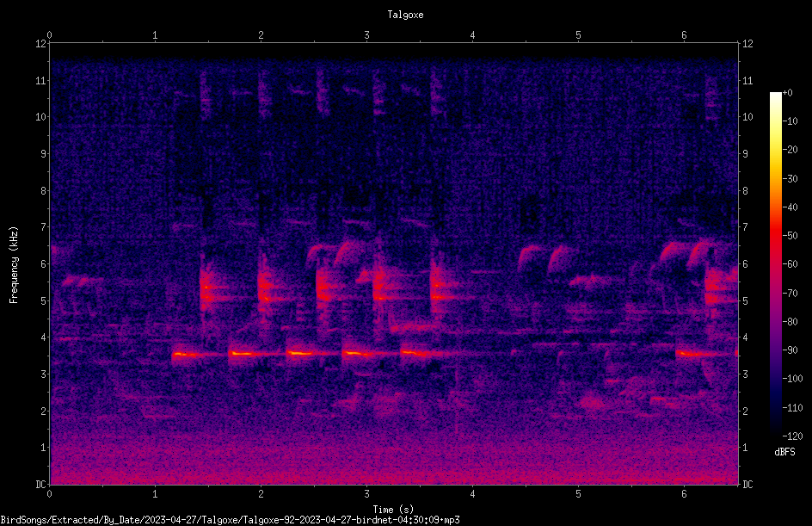Click the 4 kHz tick on left axis
Image resolution: width=812 pixels, height=526 pixels.
[x=43, y=337]
